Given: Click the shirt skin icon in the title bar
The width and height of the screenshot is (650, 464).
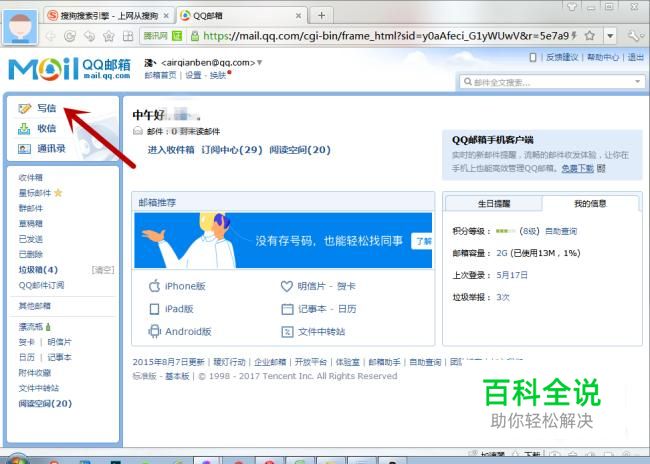Looking at the screenshot, I should [x=572, y=7].
